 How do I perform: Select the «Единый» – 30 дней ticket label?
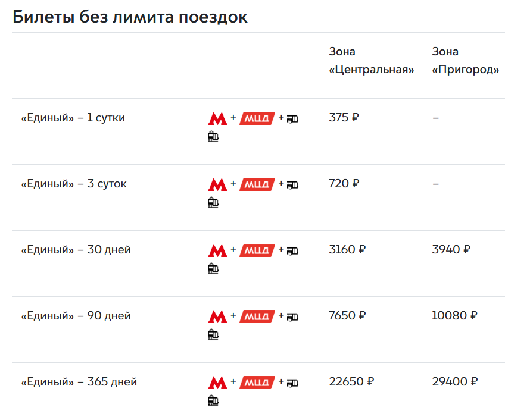[x=76, y=250]
